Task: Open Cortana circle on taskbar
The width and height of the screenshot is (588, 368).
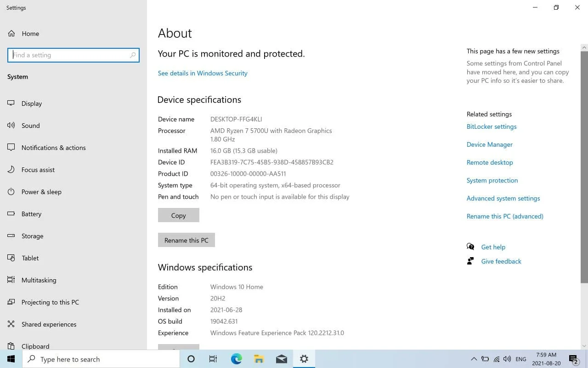Action: point(191,359)
